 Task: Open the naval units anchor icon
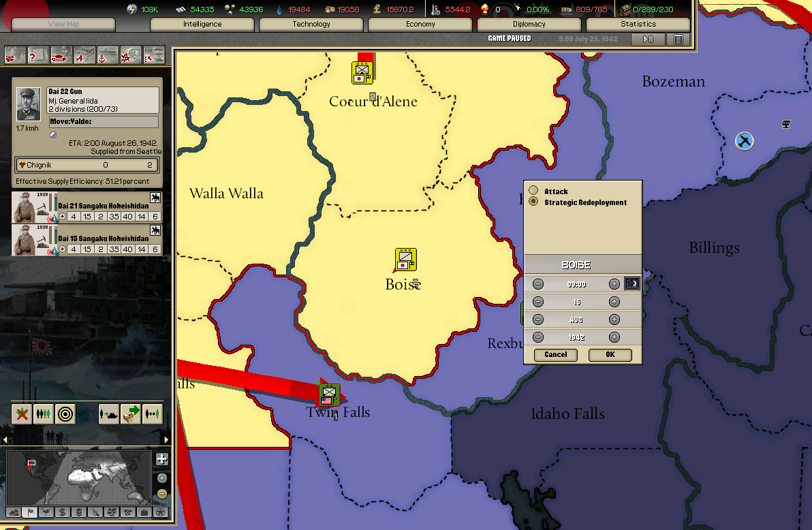coord(108,55)
